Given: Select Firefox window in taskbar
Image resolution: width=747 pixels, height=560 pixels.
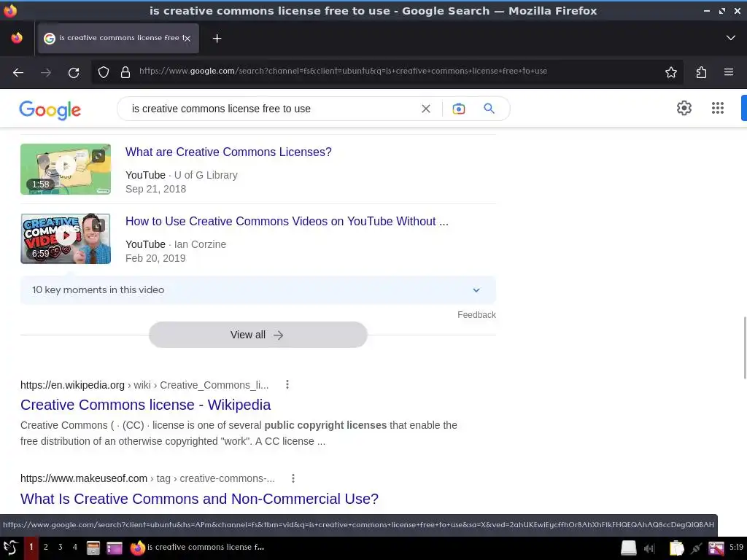Looking at the screenshot, I should click(198, 547).
